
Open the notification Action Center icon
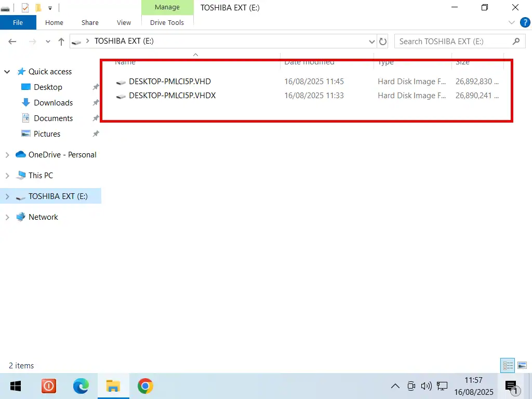(511, 386)
